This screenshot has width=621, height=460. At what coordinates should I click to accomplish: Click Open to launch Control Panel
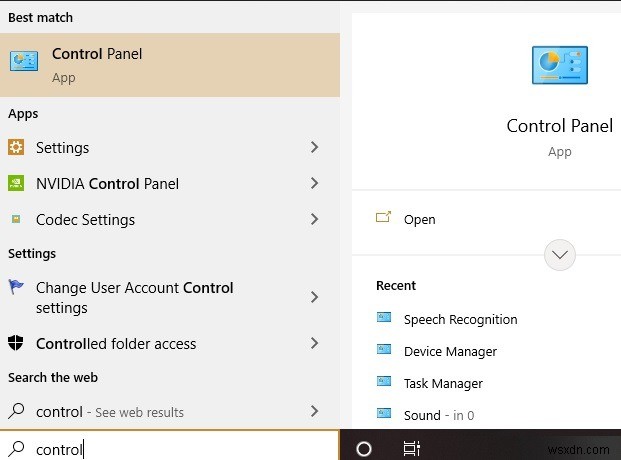[x=419, y=219]
